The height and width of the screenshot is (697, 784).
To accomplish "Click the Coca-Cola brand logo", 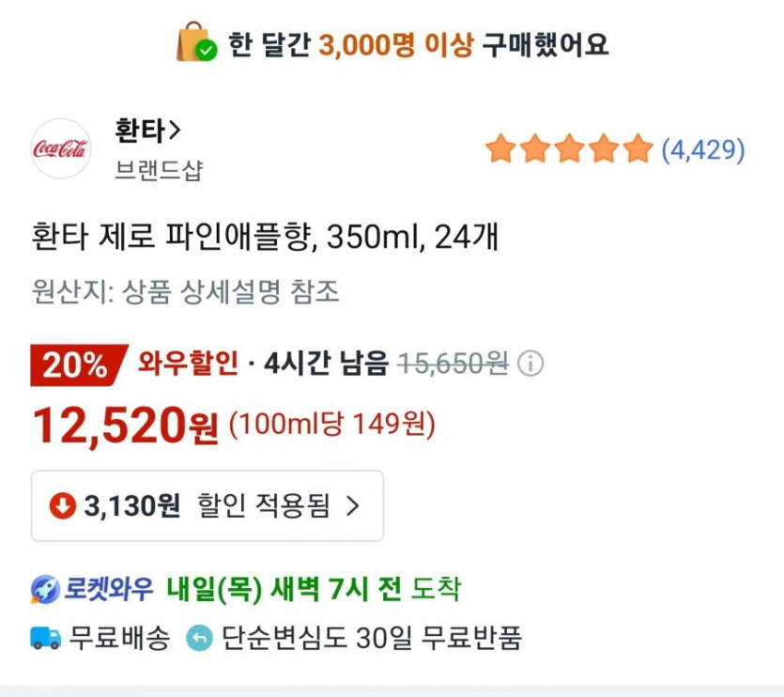I will coord(61,148).
